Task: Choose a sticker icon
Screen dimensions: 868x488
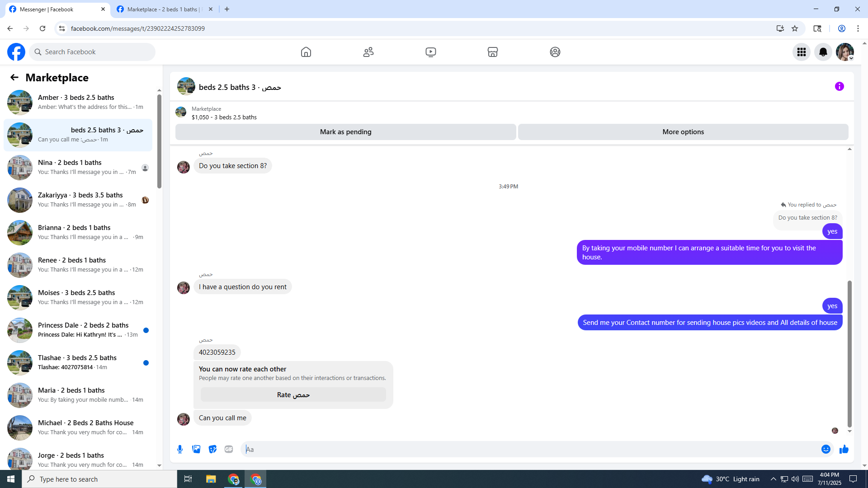Action: [212, 449]
